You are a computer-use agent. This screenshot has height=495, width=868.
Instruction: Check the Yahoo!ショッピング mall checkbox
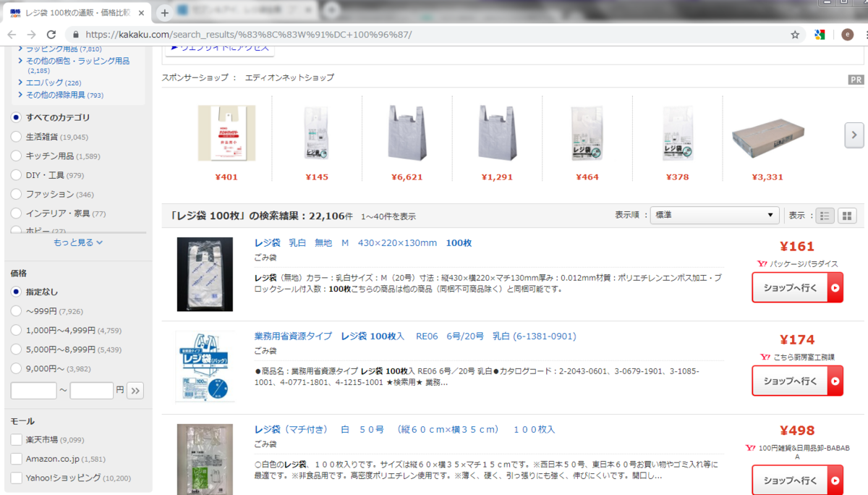click(x=17, y=478)
